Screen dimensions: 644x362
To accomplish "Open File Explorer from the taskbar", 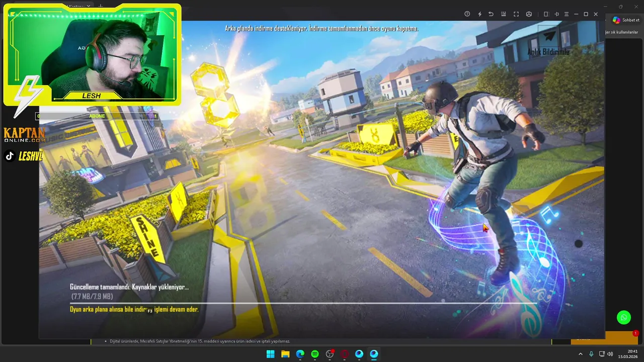I will [285, 354].
